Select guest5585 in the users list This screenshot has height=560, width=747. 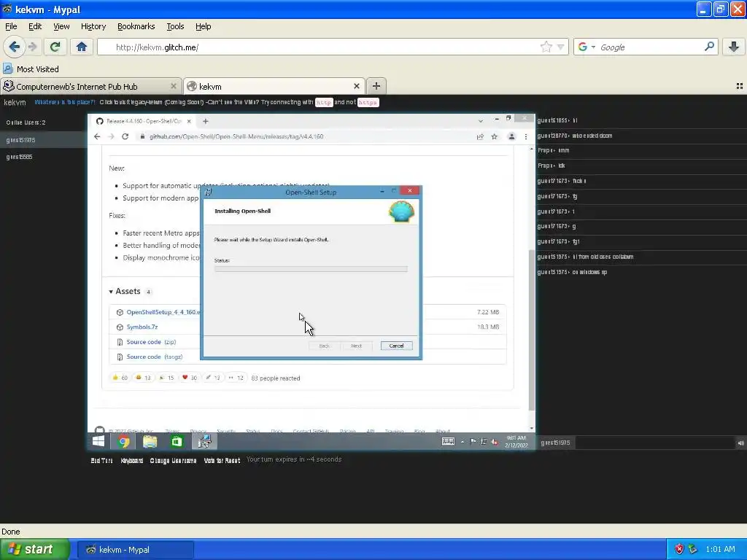20,157
